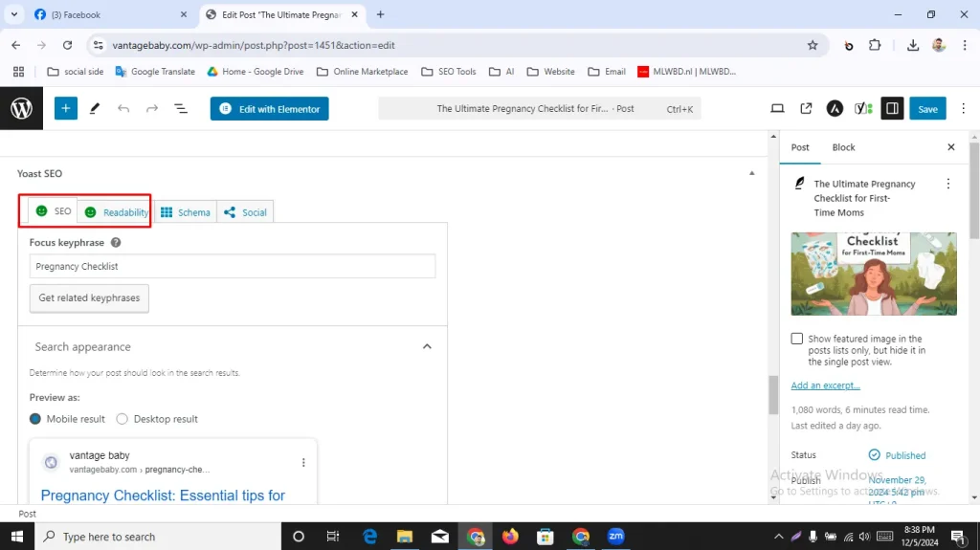Open the Chrome apps grid icon
This screenshot has width=980, height=550.
(19, 72)
